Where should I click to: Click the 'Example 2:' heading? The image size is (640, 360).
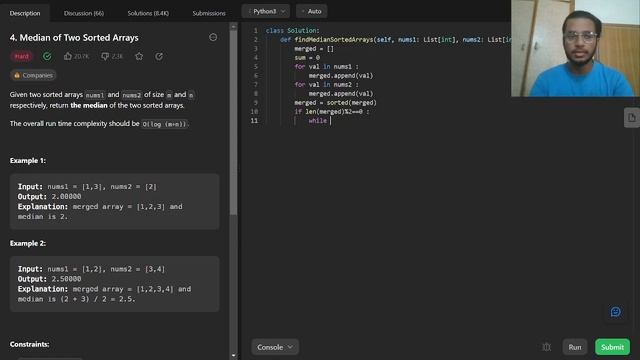28,243
